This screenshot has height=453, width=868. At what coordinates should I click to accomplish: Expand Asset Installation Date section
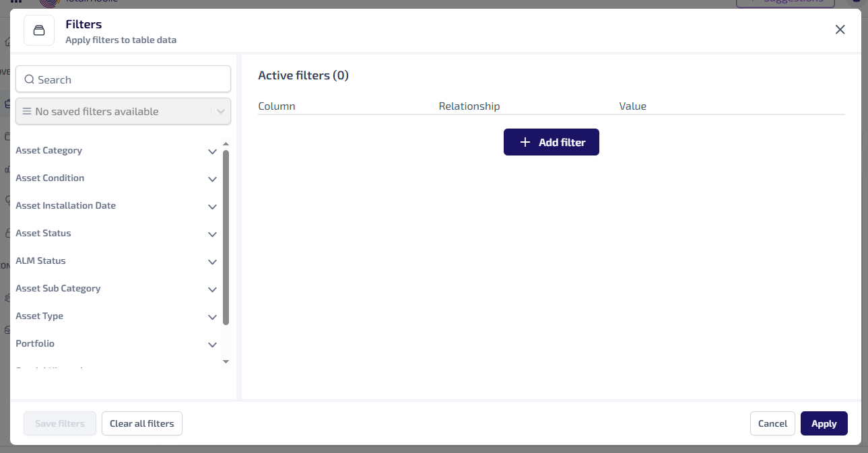[212, 207]
